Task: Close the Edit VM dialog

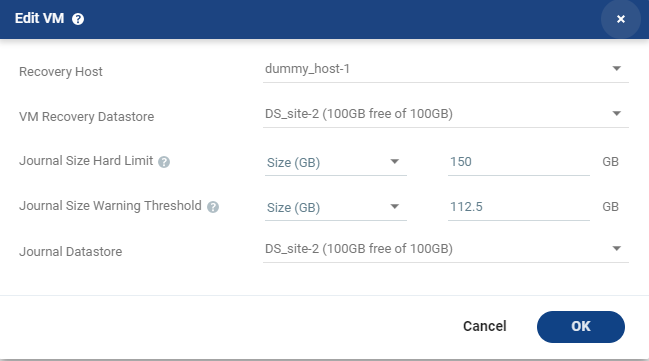Action: (620, 19)
